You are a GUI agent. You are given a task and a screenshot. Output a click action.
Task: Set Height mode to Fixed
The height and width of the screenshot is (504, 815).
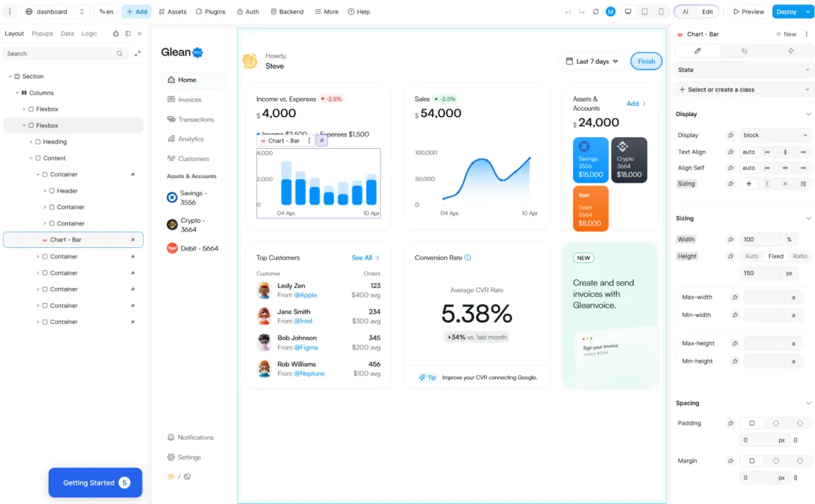click(x=776, y=256)
